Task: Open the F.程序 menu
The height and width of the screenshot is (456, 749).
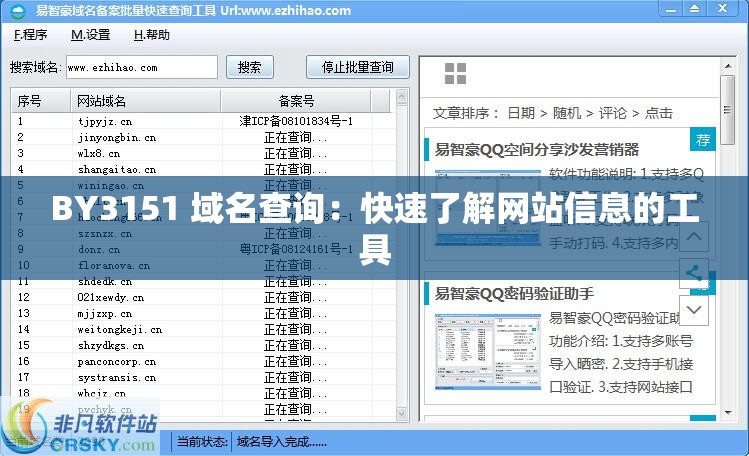Action: click(31, 35)
